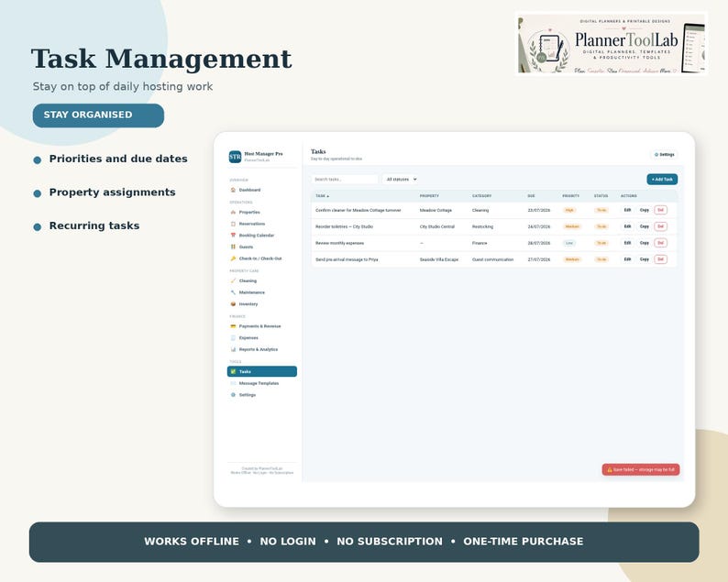Viewport: 728px width, 582px height.
Task: Open Reports & Analytics label in sidebar
Action: point(259,349)
